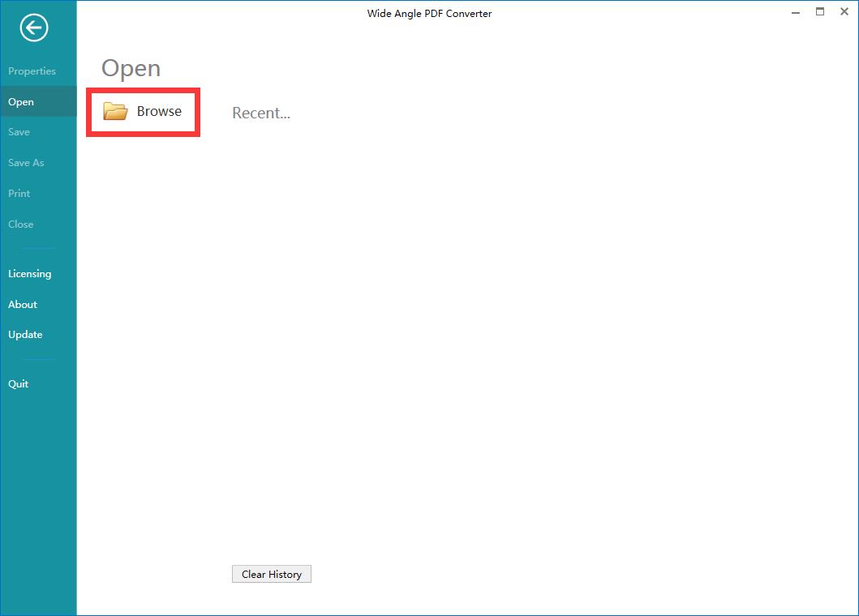The image size is (859, 616).
Task: Check for Update in the sidebar
Action: point(25,335)
